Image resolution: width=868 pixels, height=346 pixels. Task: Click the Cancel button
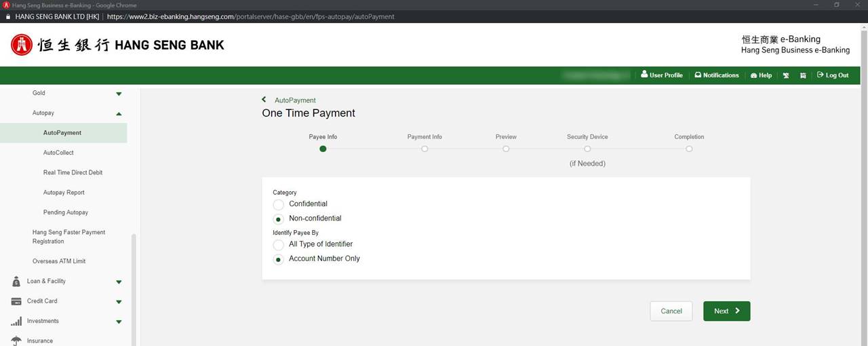tap(671, 311)
